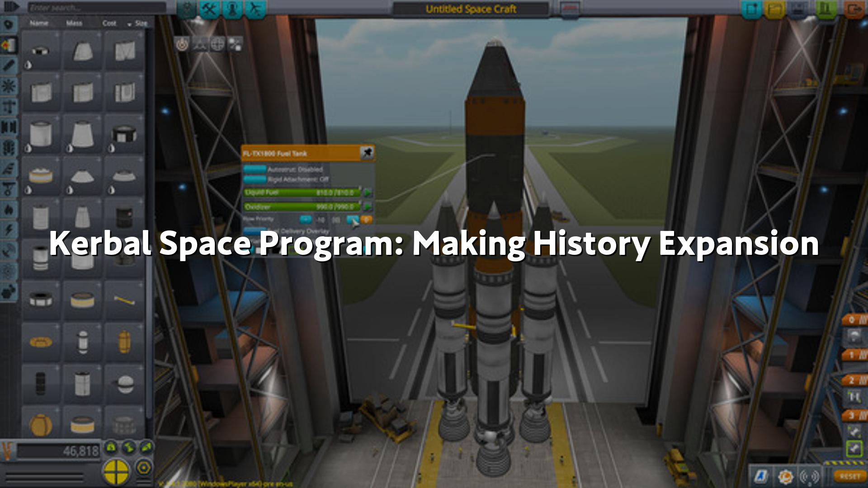868x488 pixels.
Task: Expand stage 0 group header
Action: click(x=854, y=320)
